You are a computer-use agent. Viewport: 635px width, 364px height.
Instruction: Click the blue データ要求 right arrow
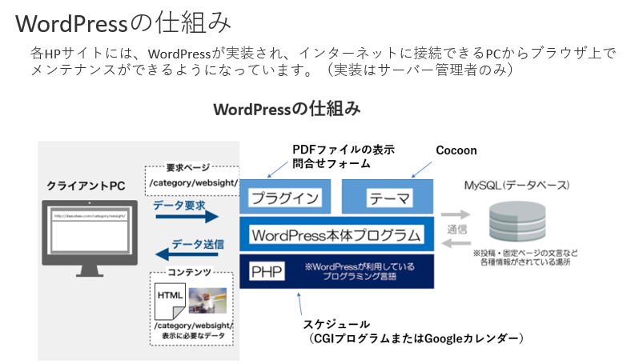(x=187, y=216)
